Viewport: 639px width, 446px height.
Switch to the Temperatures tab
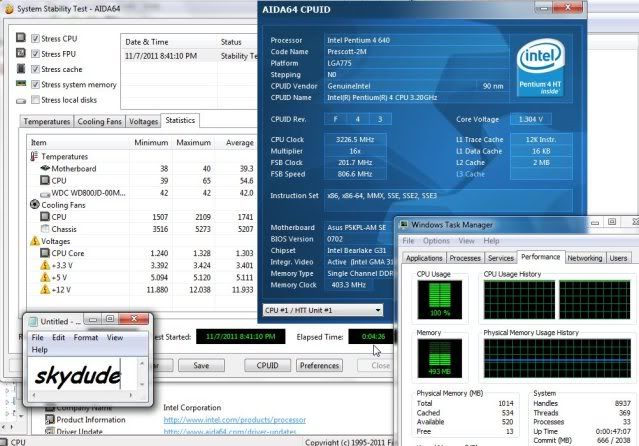coord(46,121)
